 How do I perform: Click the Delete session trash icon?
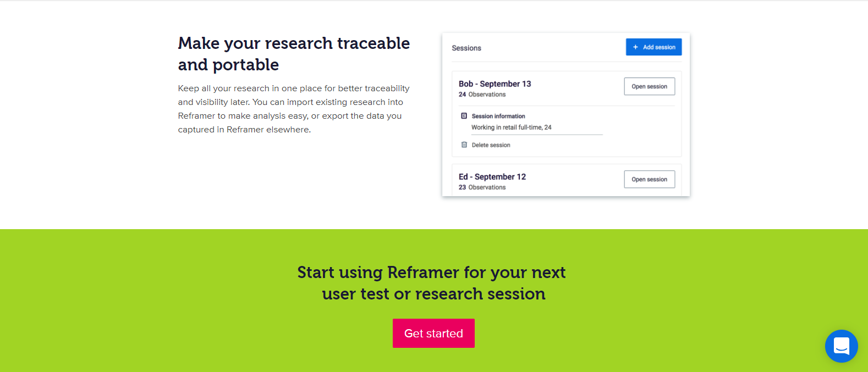464,145
